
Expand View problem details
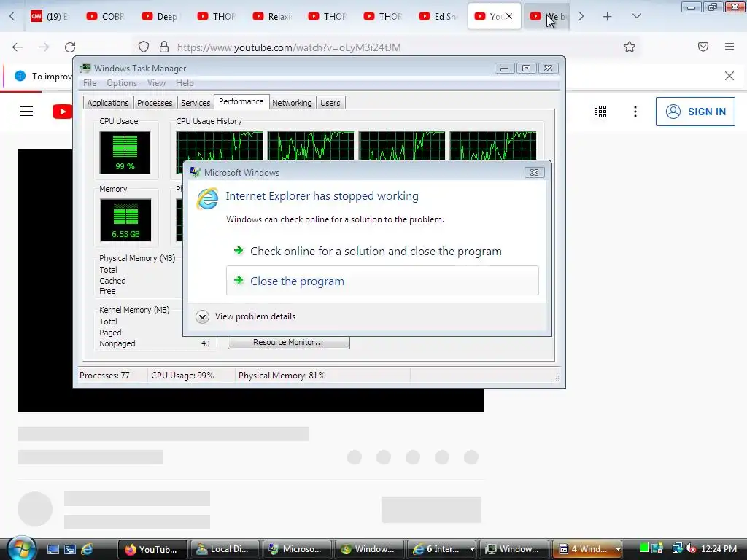pyautogui.click(x=246, y=316)
